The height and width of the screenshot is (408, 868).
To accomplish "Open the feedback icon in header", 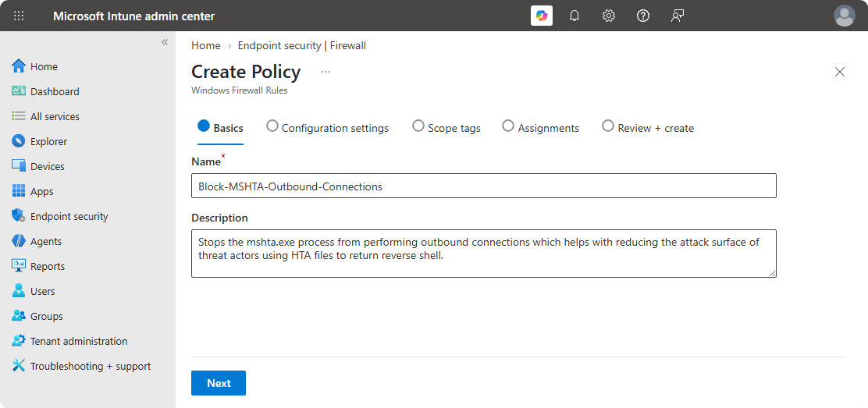I will (x=677, y=16).
